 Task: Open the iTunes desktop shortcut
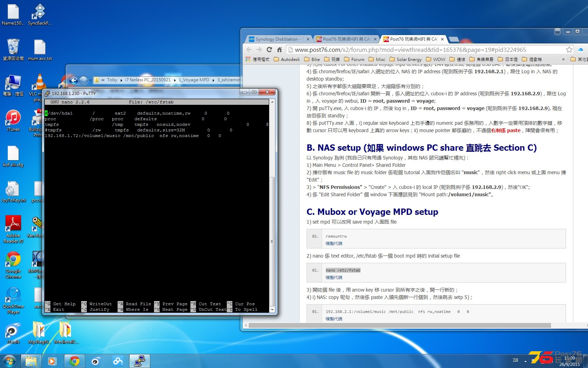pos(13,121)
